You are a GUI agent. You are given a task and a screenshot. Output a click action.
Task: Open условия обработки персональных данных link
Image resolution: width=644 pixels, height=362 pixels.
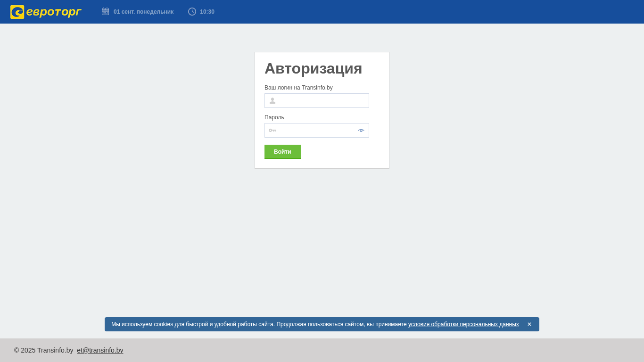(463, 324)
